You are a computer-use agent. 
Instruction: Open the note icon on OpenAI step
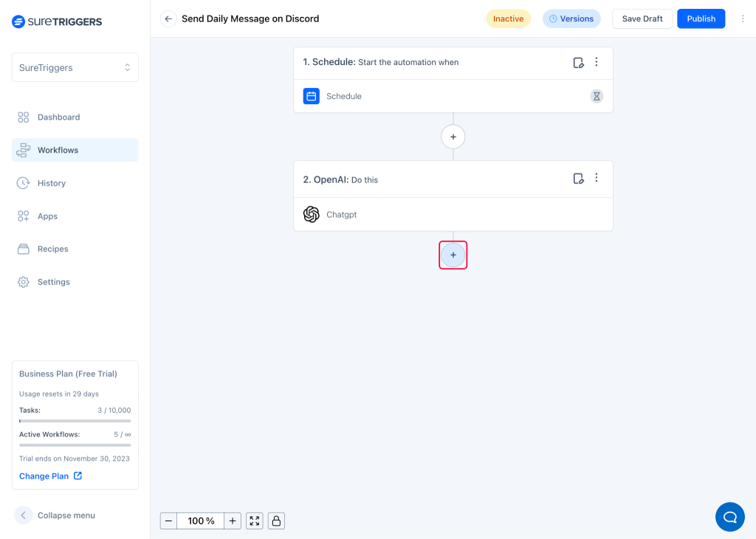click(x=579, y=179)
